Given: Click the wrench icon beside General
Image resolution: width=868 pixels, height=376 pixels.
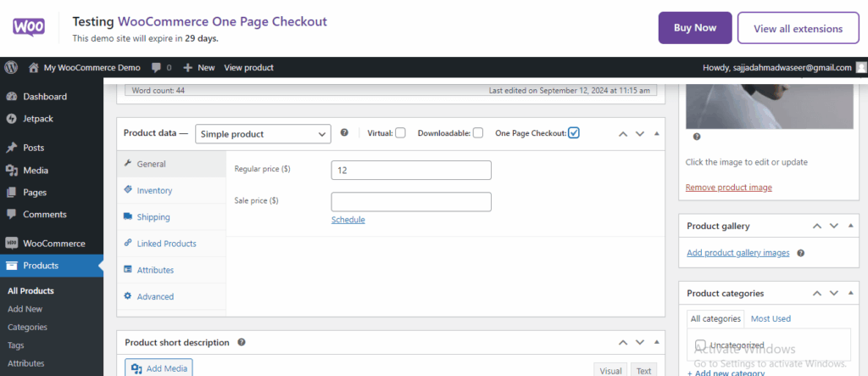Looking at the screenshot, I should click(127, 164).
